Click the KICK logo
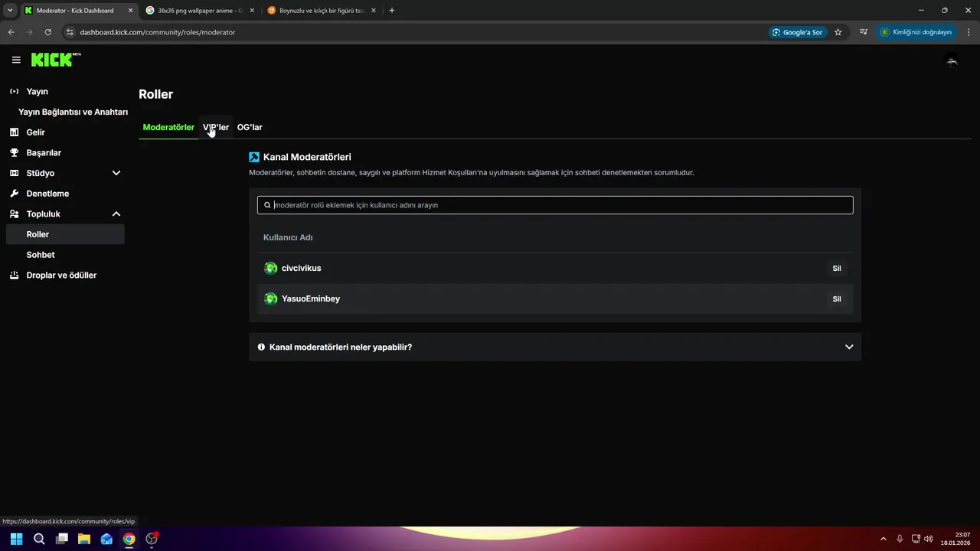 pyautogui.click(x=56, y=60)
